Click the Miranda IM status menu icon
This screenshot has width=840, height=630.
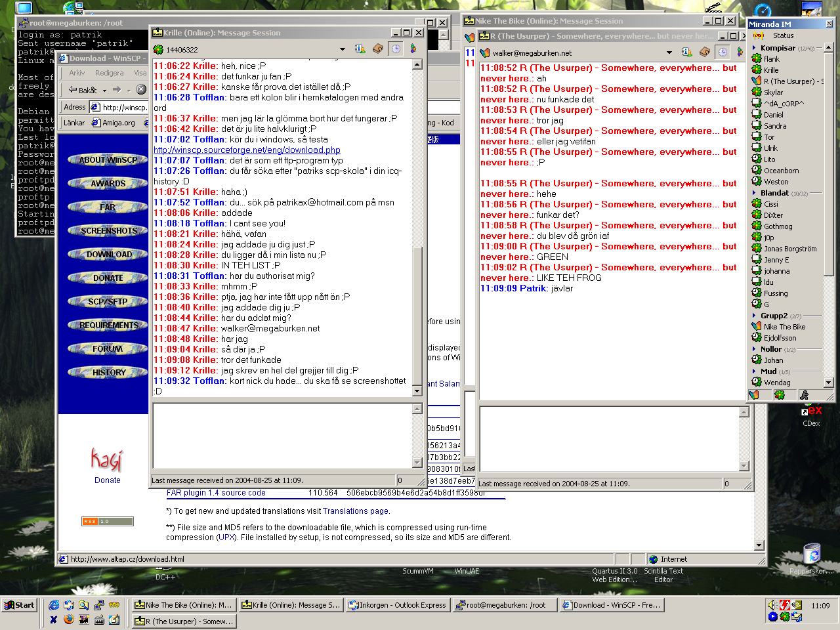[758, 35]
